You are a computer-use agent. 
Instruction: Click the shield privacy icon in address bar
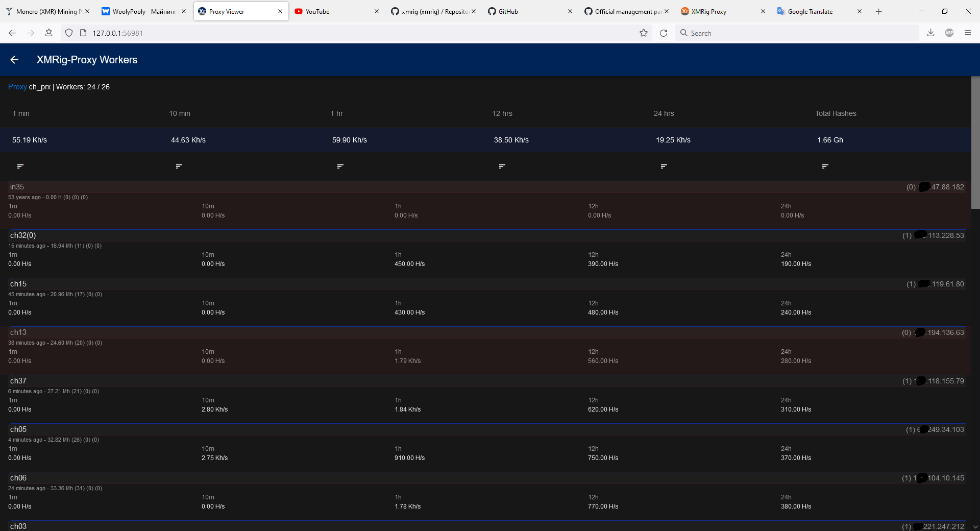point(68,33)
